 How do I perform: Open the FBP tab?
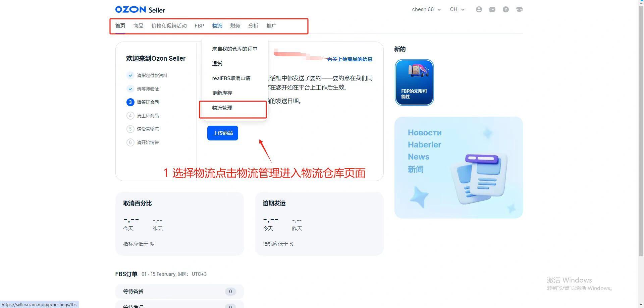tap(199, 26)
